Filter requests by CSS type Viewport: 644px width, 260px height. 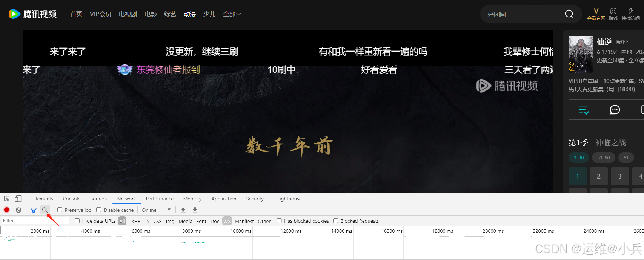(x=157, y=221)
